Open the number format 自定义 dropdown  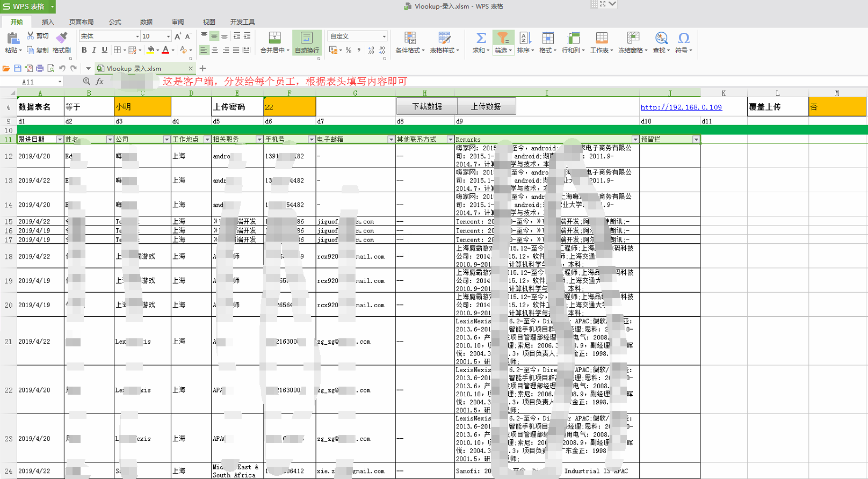pos(384,36)
